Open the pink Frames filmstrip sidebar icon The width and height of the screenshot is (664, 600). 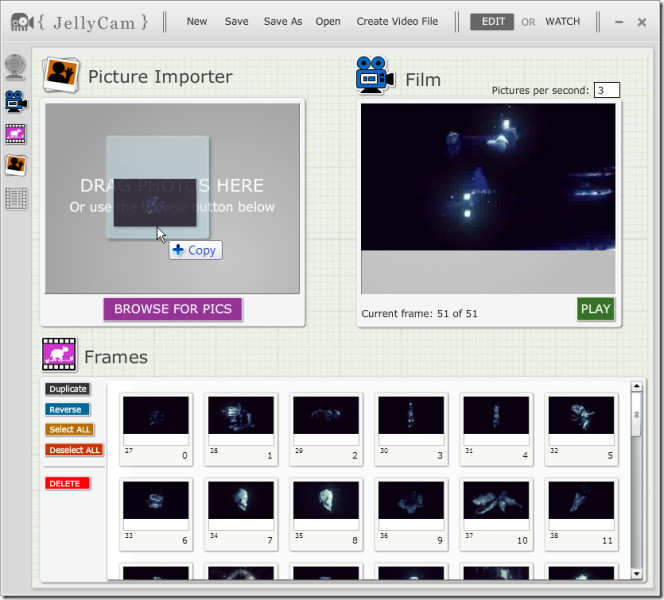[x=16, y=133]
